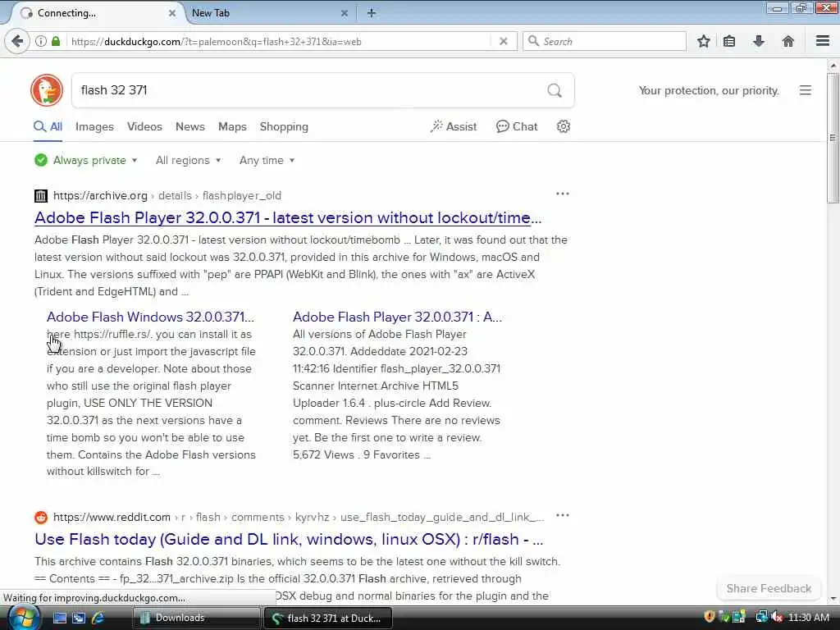Submit search with the magnifier icon

point(555,90)
